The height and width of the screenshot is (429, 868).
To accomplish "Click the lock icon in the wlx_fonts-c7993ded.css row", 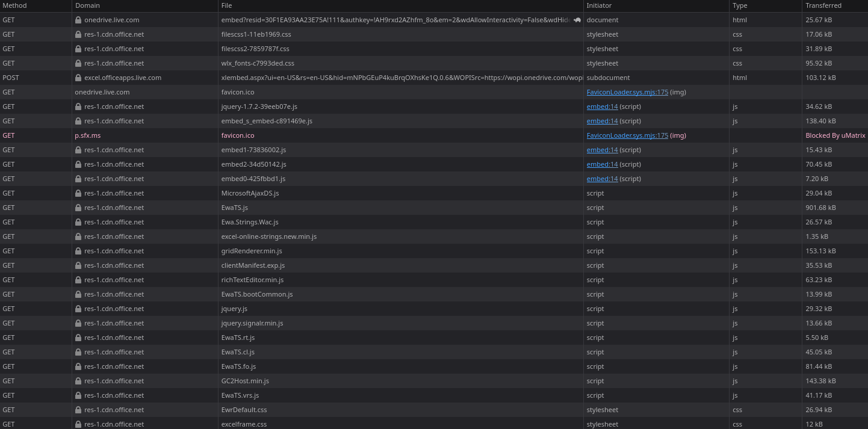I will tap(78, 63).
